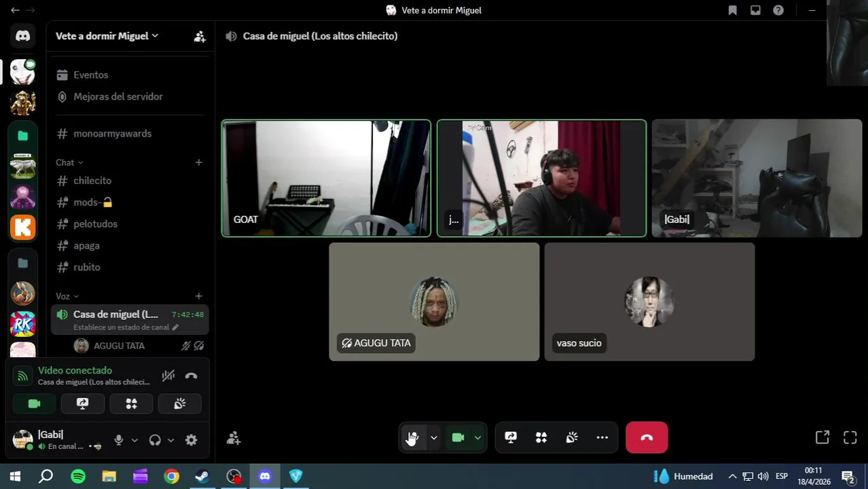Image resolution: width=868 pixels, height=489 pixels.
Task: Open the orange K server icon
Action: 23,228
